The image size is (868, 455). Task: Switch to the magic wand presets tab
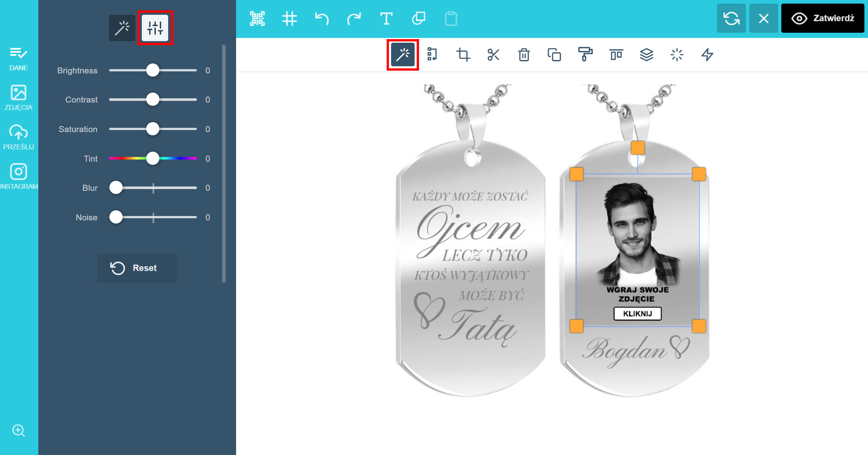pos(122,28)
